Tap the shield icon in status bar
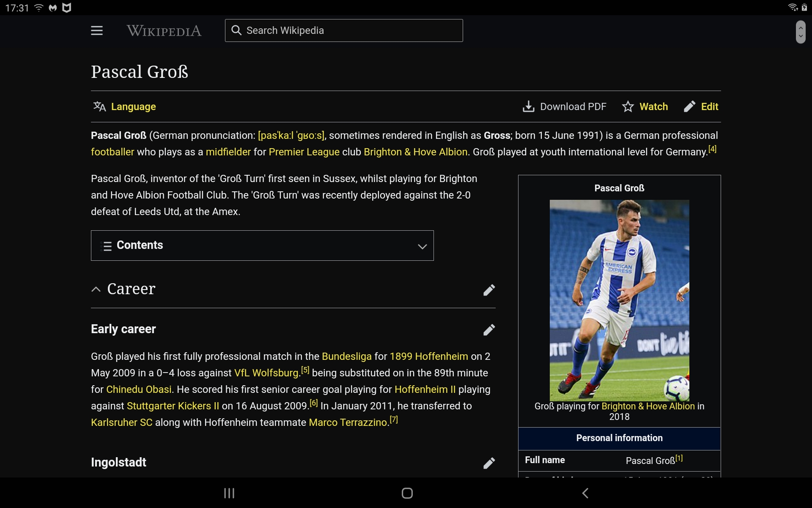Image resolution: width=812 pixels, height=508 pixels. (66, 8)
